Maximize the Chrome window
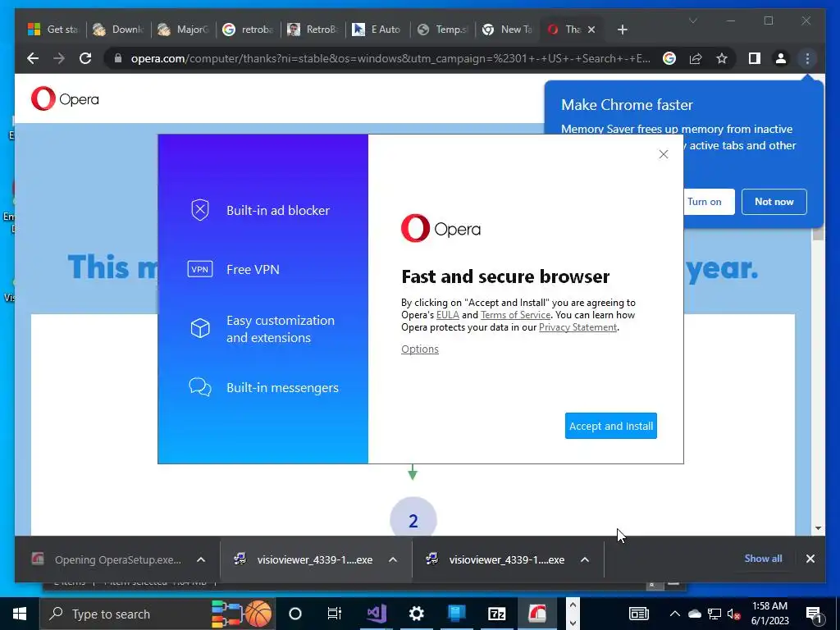This screenshot has width=840, height=630. pyautogui.click(x=768, y=21)
